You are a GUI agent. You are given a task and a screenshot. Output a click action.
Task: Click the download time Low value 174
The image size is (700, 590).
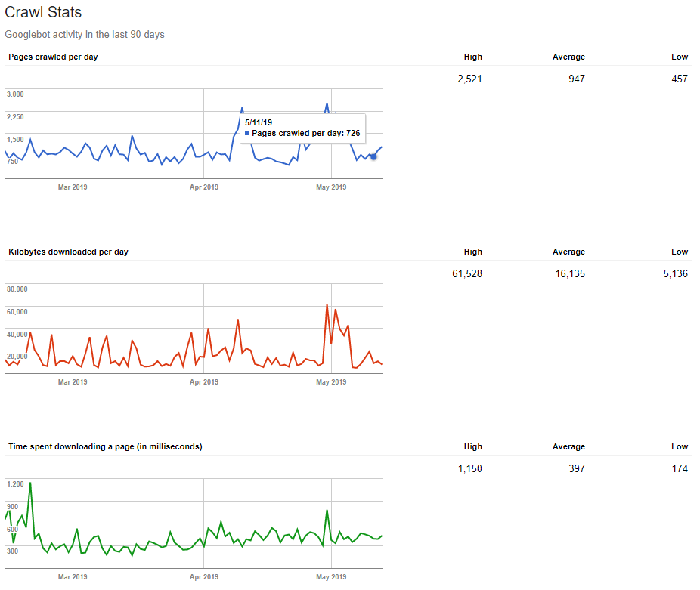pyautogui.click(x=680, y=468)
